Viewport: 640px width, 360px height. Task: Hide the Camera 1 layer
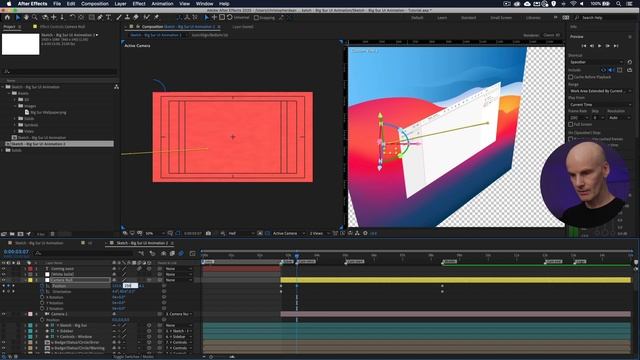pyautogui.click(x=4, y=314)
